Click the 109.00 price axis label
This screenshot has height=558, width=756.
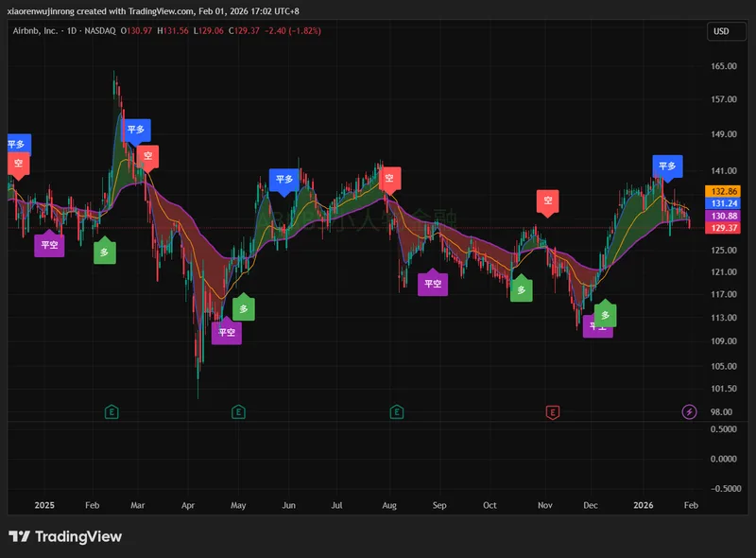724,341
